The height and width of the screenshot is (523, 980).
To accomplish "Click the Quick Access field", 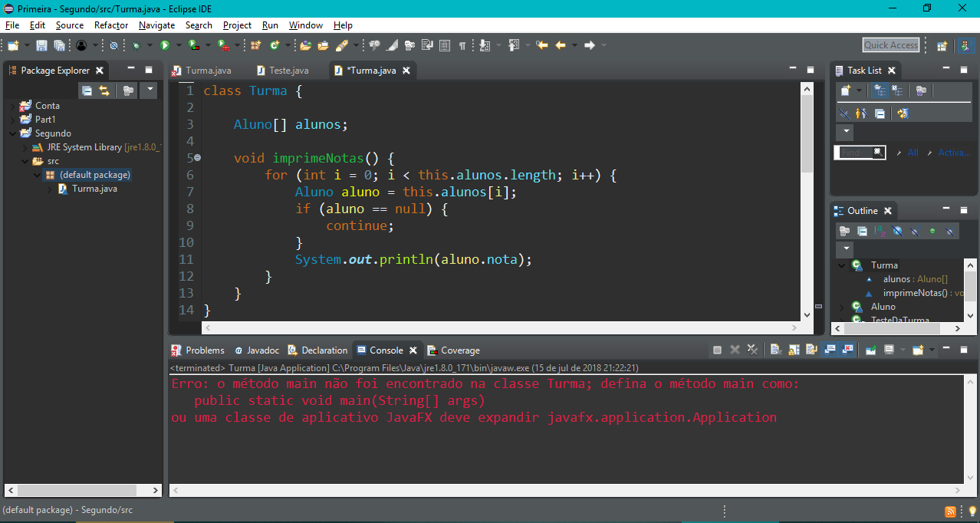I will click(x=891, y=45).
